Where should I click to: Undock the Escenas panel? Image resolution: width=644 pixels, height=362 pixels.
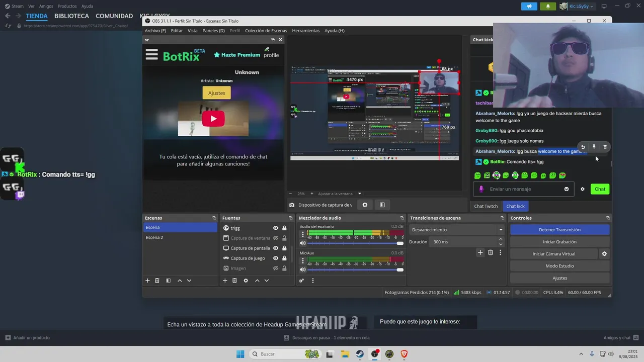click(214, 218)
